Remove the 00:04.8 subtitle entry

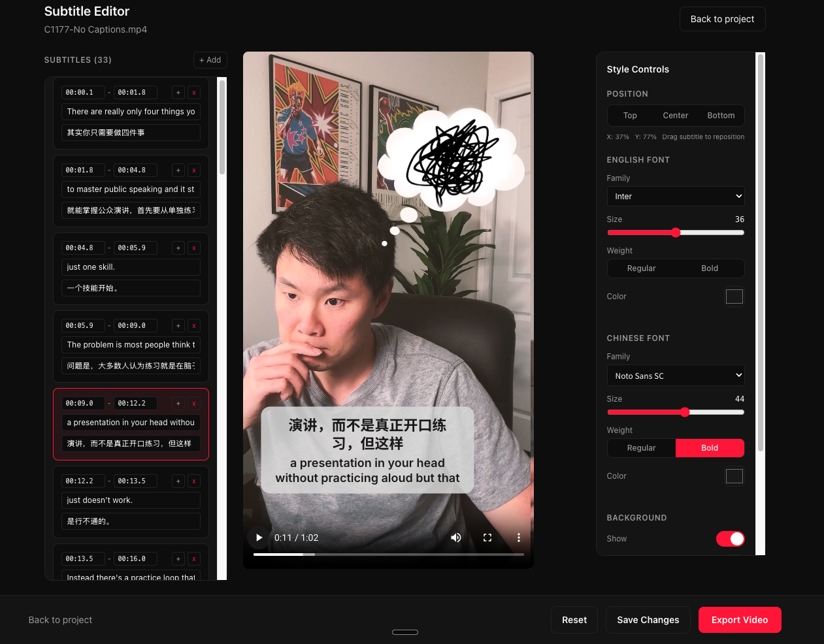click(194, 248)
